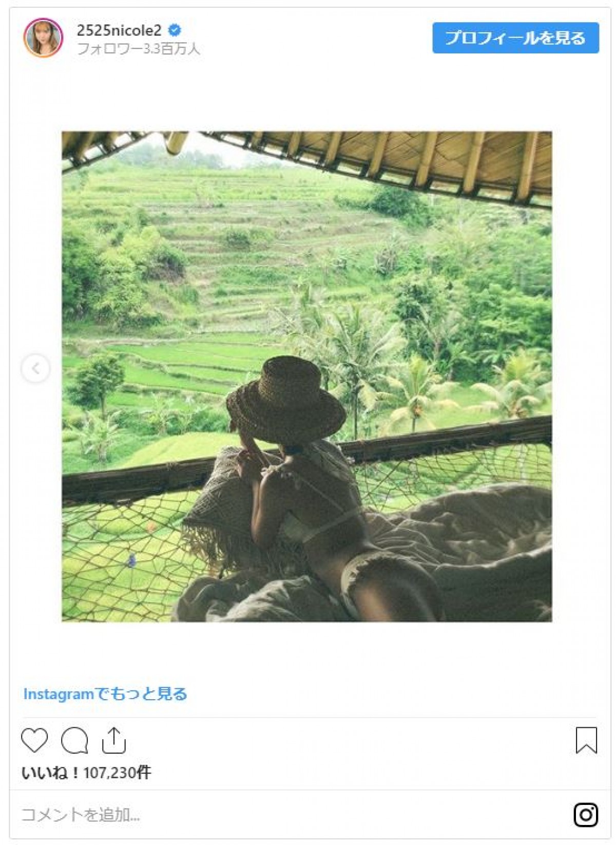The image size is (616, 845).
Task: Click the フォロワー3.3百万人 follower text
Action: (x=138, y=49)
